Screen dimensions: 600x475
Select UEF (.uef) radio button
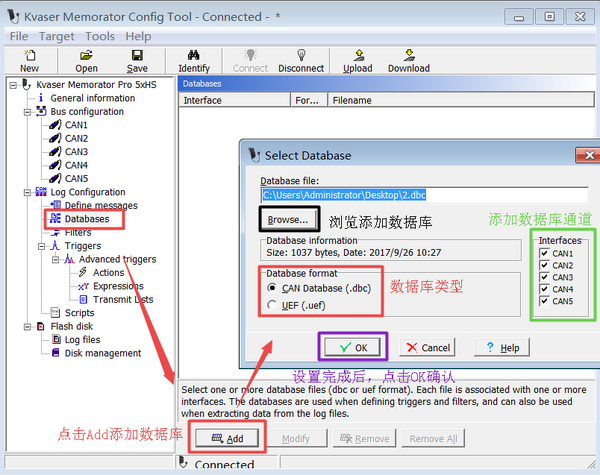pyautogui.click(x=272, y=305)
